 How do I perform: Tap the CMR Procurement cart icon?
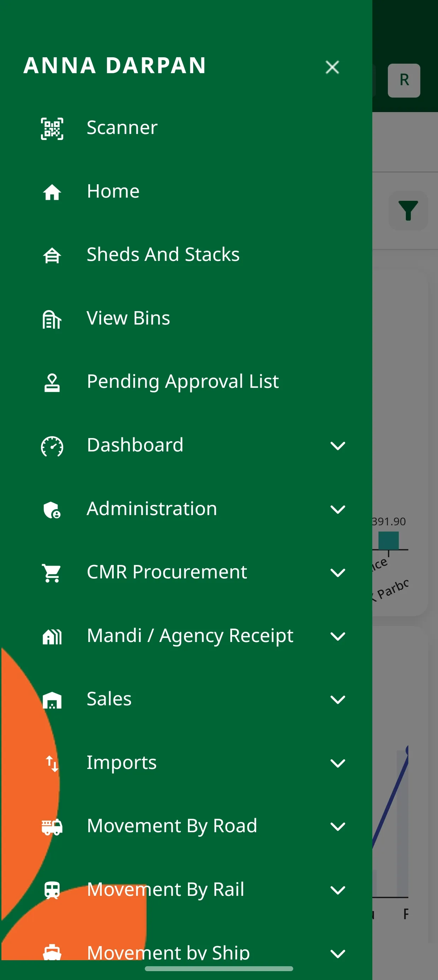click(x=52, y=573)
